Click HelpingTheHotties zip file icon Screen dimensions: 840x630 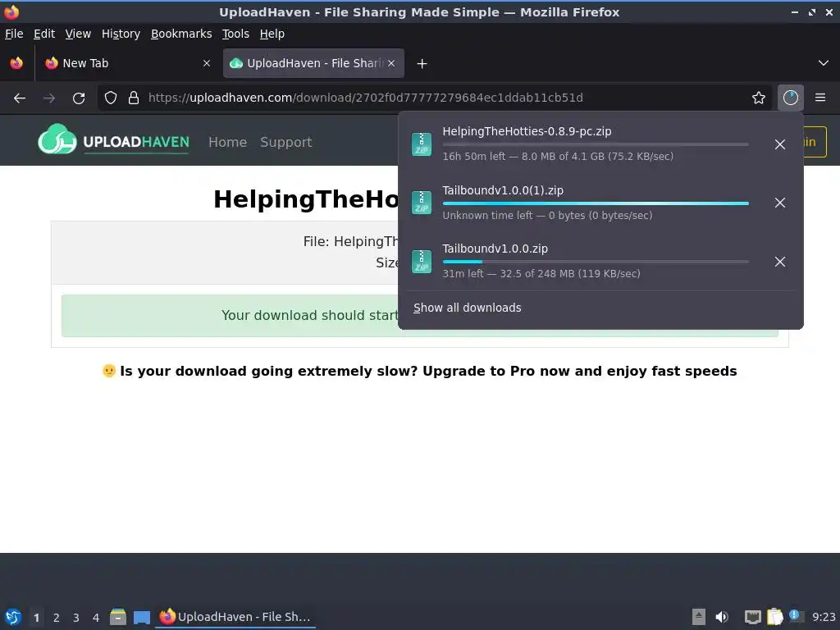[422, 144]
